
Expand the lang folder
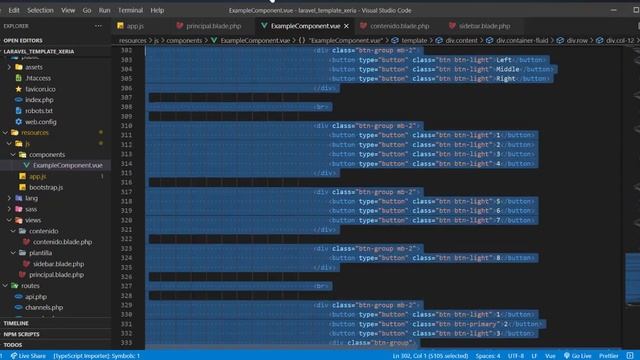point(31,198)
